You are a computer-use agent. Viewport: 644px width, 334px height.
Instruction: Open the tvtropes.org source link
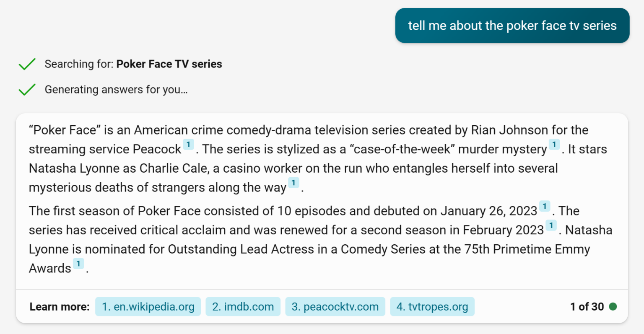click(x=432, y=307)
